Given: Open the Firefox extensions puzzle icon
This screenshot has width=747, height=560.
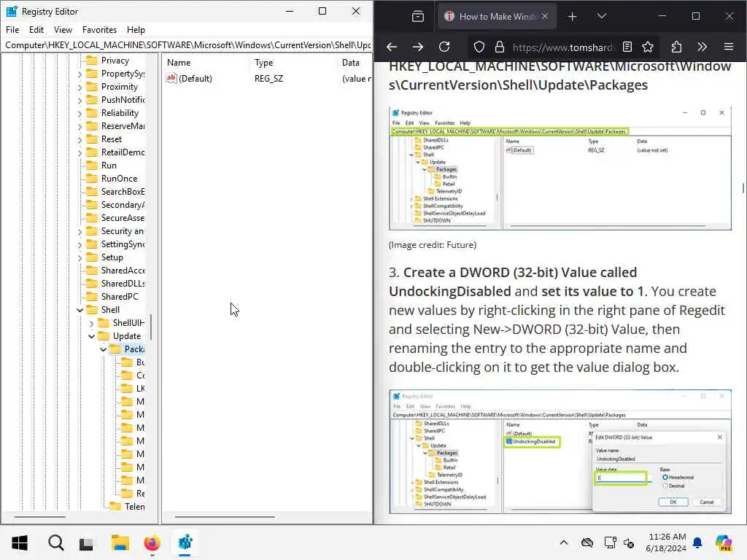Looking at the screenshot, I should pos(676,47).
